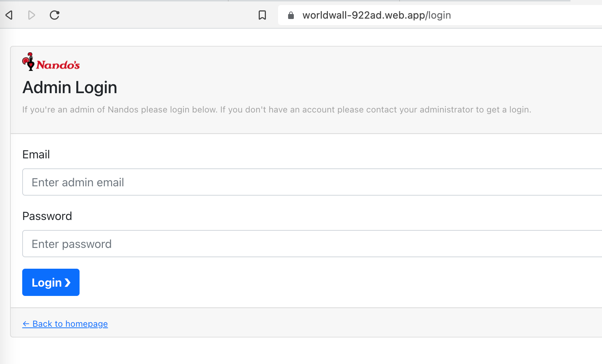
Task: Focus the address bar URL
Action: pyautogui.click(x=377, y=15)
